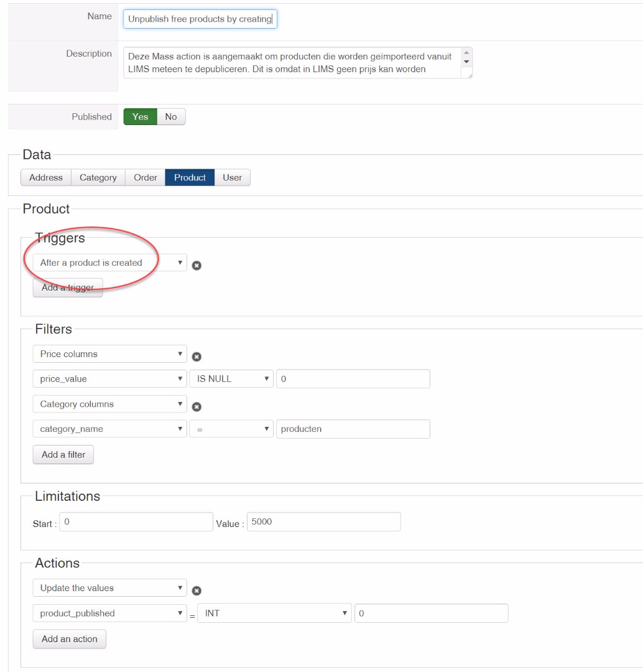Open the product_published column dropdown
Viewport: 643px width, 672px height.
pos(109,614)
